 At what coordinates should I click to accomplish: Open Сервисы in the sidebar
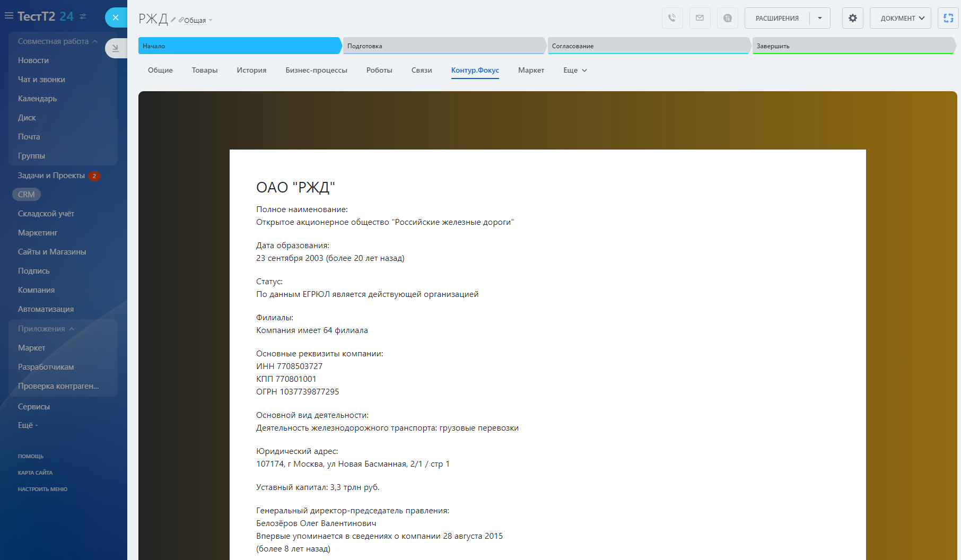click(x=34, y=407)
